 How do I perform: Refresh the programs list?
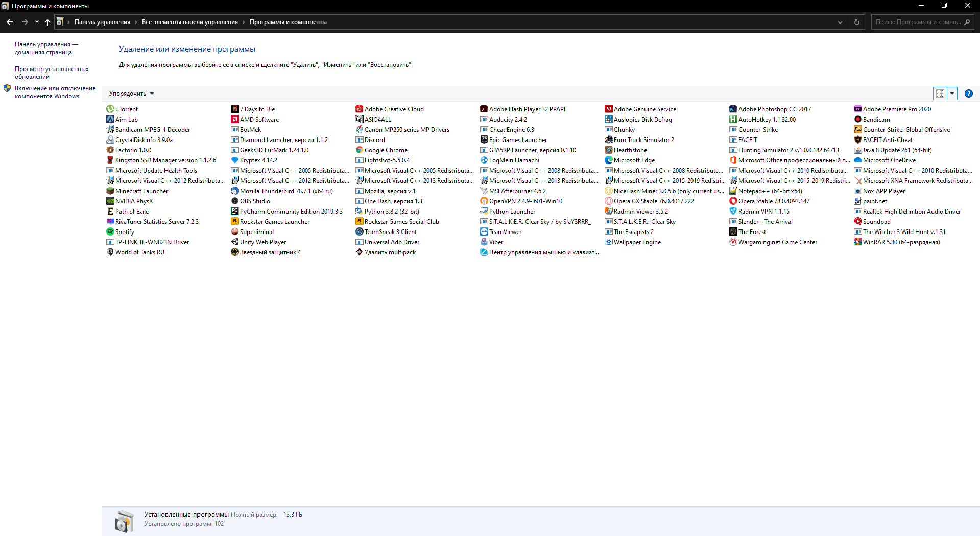point(856,22)
